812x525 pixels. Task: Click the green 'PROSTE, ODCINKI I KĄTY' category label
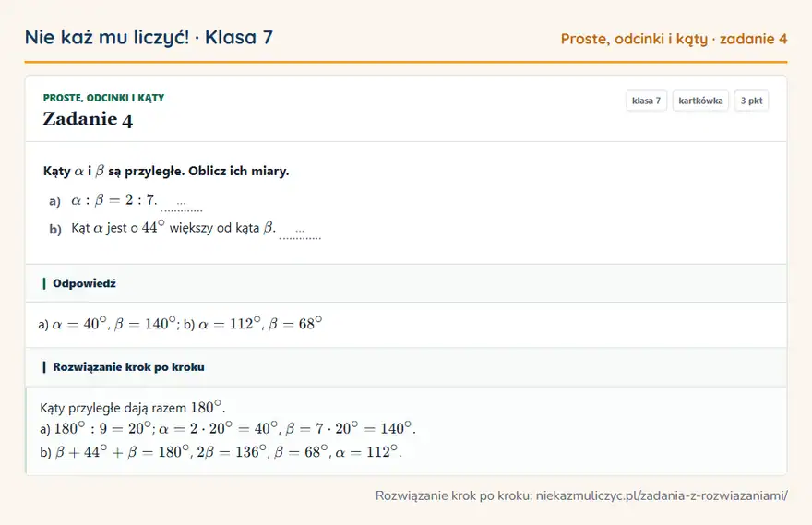(x=103, y=98)
